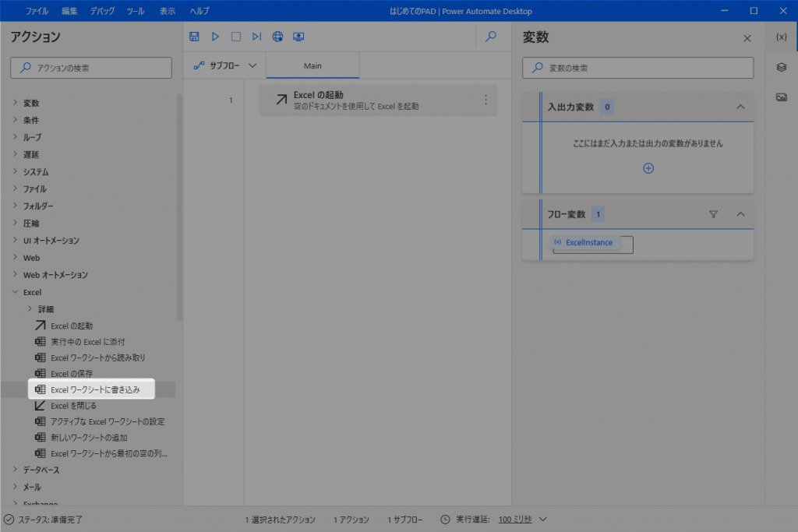
Task: Open more options on Excelの起動 action
Action: [486, 100]
